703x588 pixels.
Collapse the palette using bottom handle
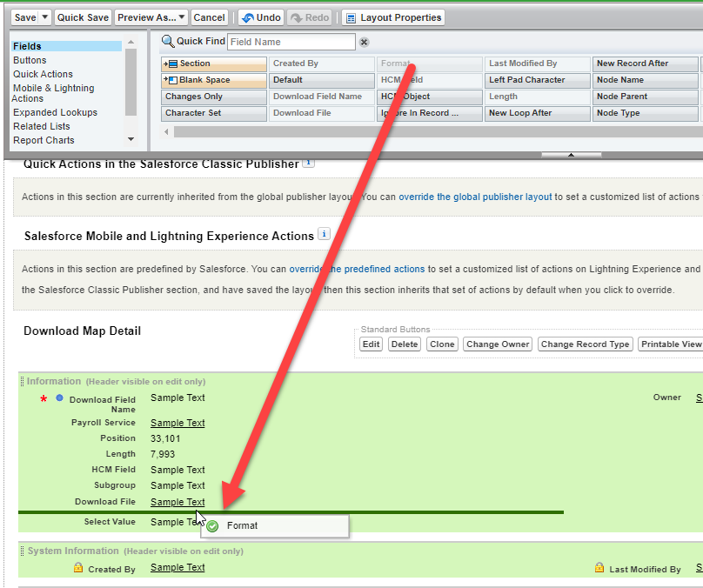pyautogui.click(x=571, y=155)
